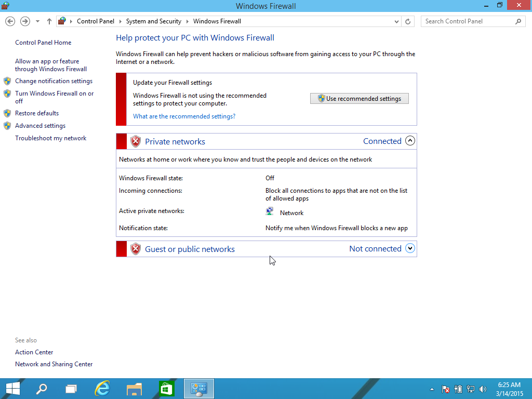Open Network and Sharing Center link

click(54, 364)
